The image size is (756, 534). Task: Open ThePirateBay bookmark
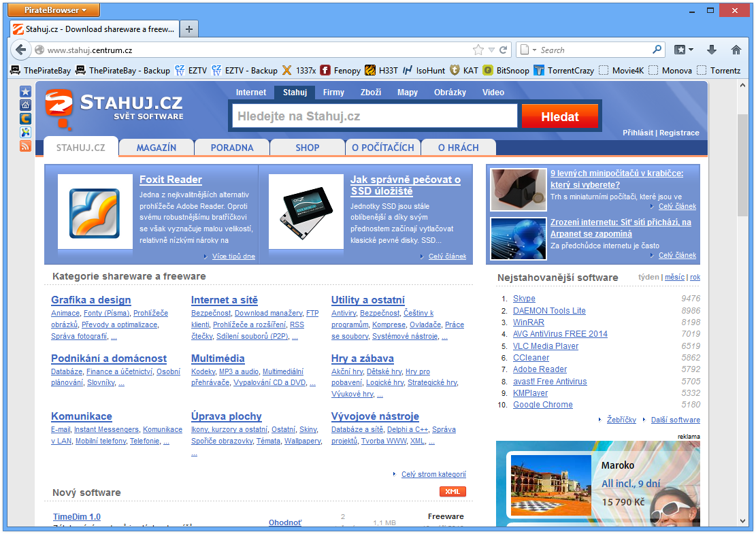(x=41, y=70)
